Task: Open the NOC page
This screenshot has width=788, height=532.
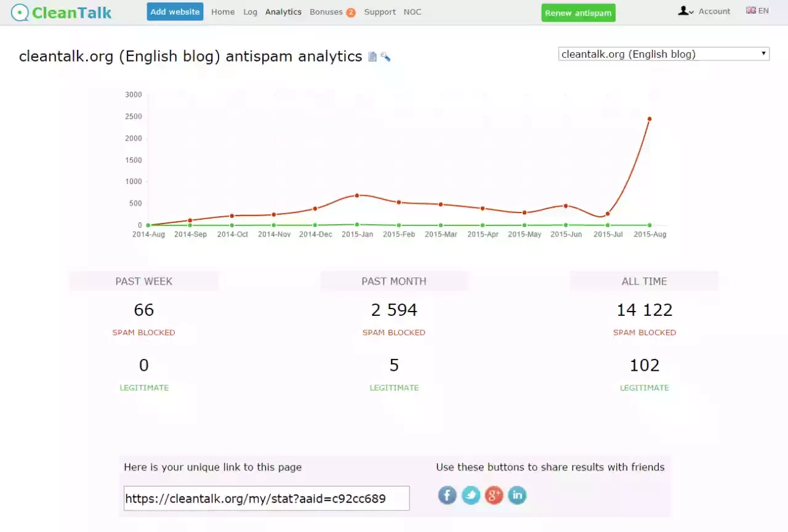Action: pyautogui.click(x=412, y=12)
